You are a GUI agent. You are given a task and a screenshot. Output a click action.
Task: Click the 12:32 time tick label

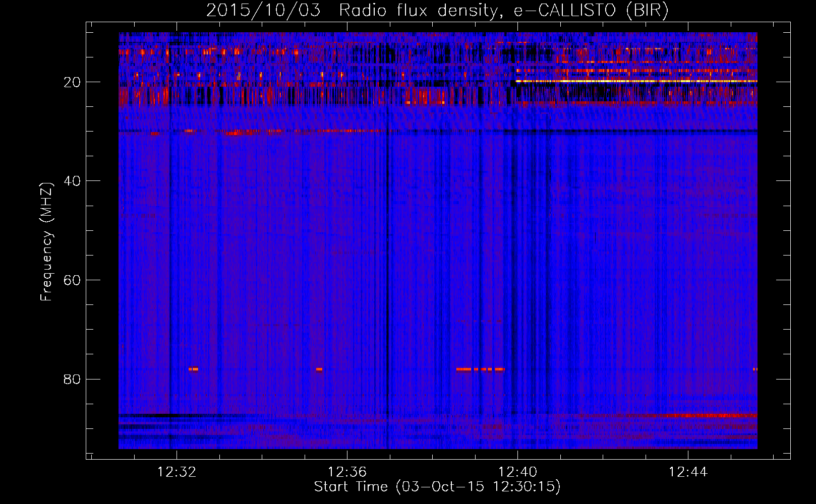click(177, 472)
